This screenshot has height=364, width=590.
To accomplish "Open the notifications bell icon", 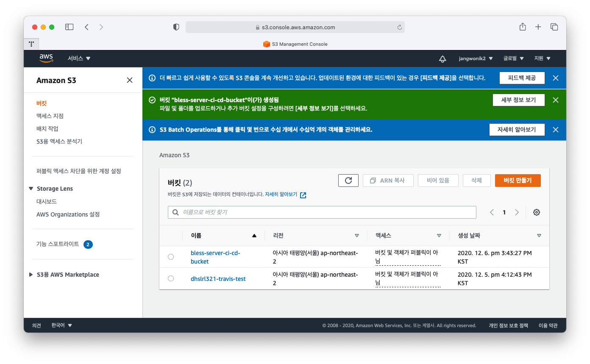I will click(x=442, y=58).
